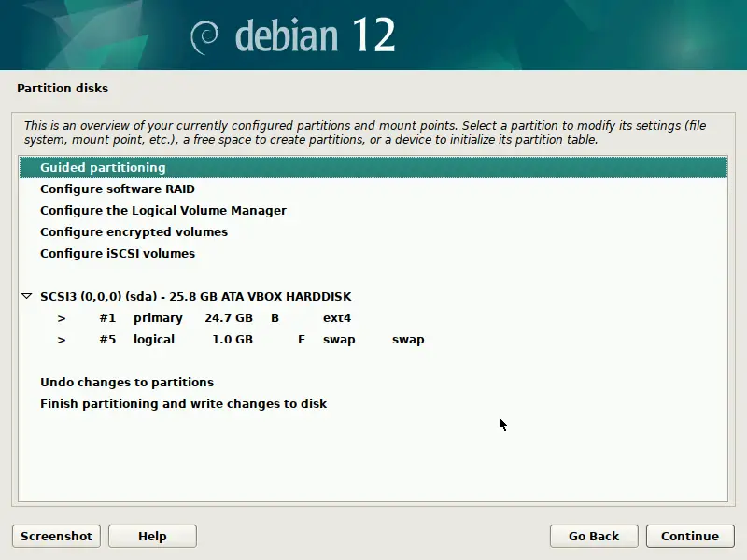Open the Help button
Image resolution: width=747 pixels, height=560 pixels.
click(x=152, y=536)
